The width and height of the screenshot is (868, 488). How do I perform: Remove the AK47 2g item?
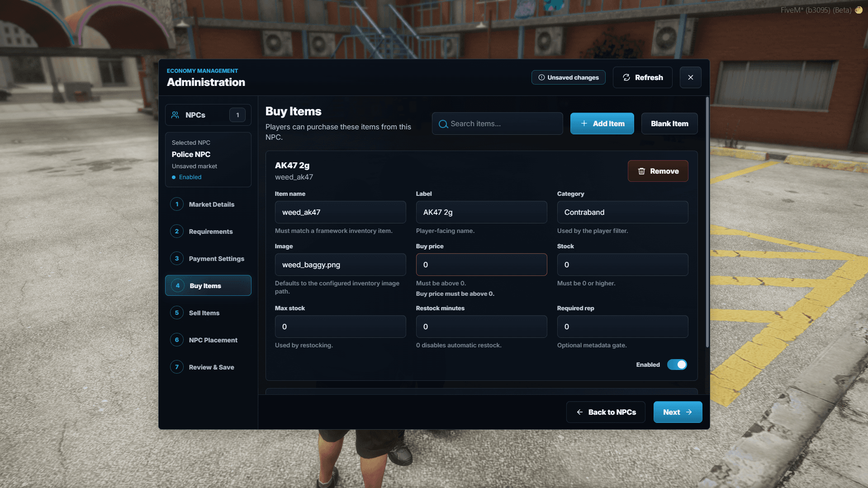(658, 171)
